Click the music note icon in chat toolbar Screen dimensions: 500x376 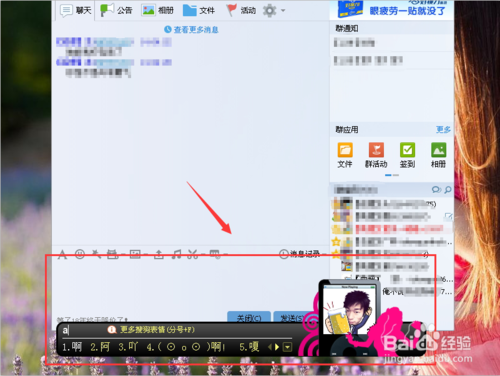point(177,255)
